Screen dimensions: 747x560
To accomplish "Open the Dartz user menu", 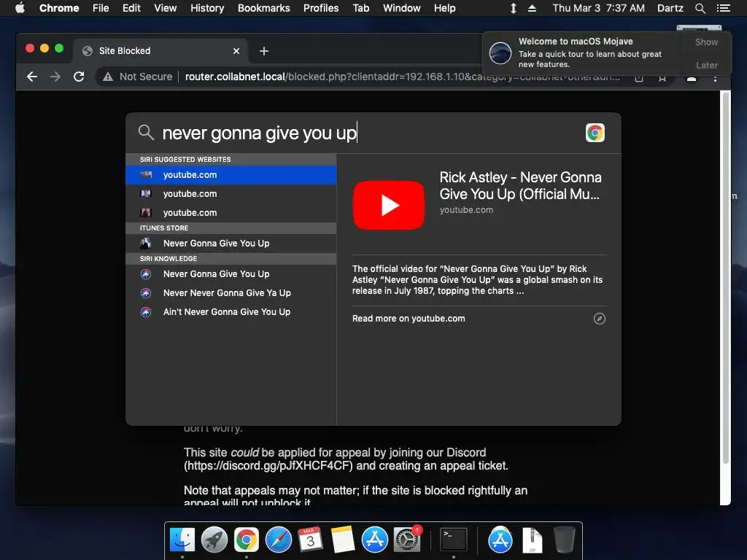I will tap(670, 8).
